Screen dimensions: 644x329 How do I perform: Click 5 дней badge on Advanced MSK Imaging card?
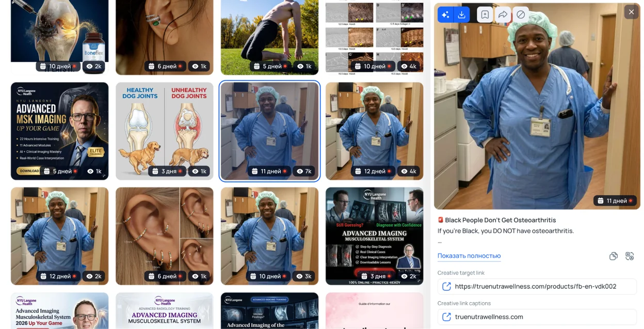coord(60,171)
